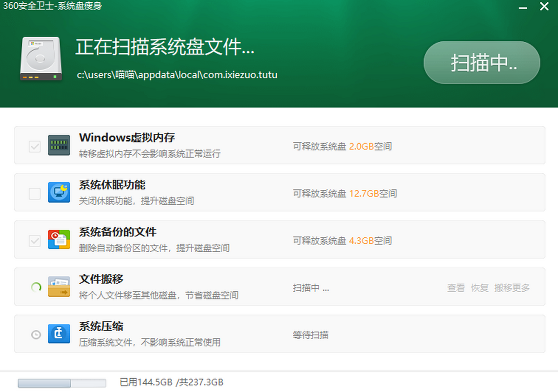Viewport: 558px width, 392px height.
Task: Click the loading spinner next to 文件搬移
Action: pyautogui.click(x=36, y=287)
